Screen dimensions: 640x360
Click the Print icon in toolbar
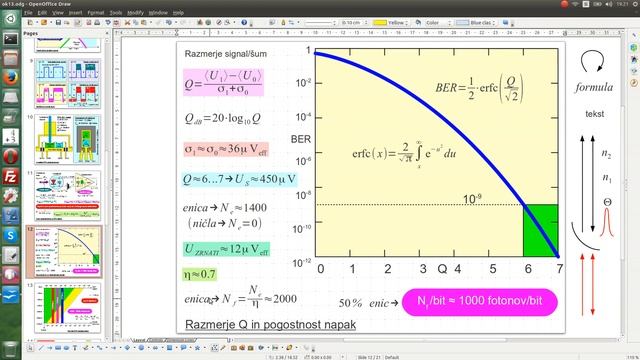(97, 22)
